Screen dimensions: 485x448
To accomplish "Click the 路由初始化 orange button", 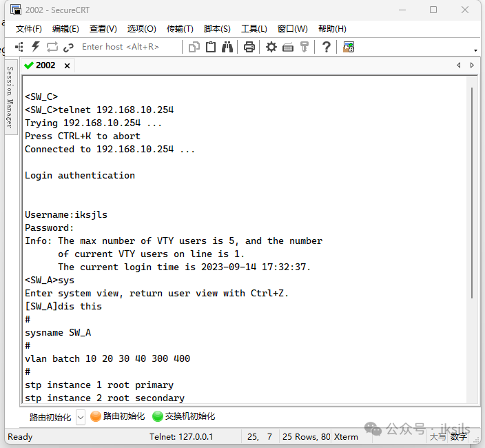I will (x=118, y=416).
